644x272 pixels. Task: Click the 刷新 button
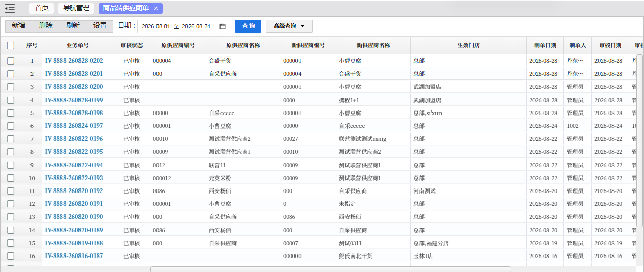pos(73,26)
